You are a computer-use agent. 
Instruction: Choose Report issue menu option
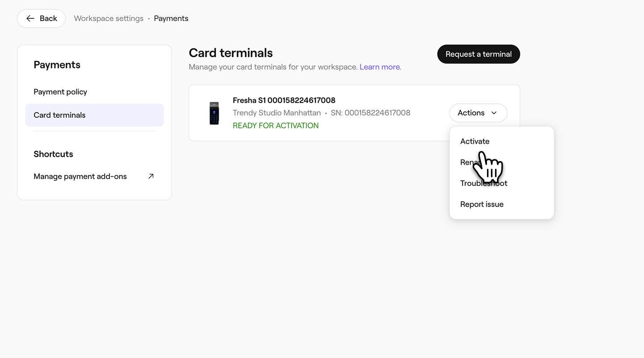pyautogui.click(x=482, y=205)
